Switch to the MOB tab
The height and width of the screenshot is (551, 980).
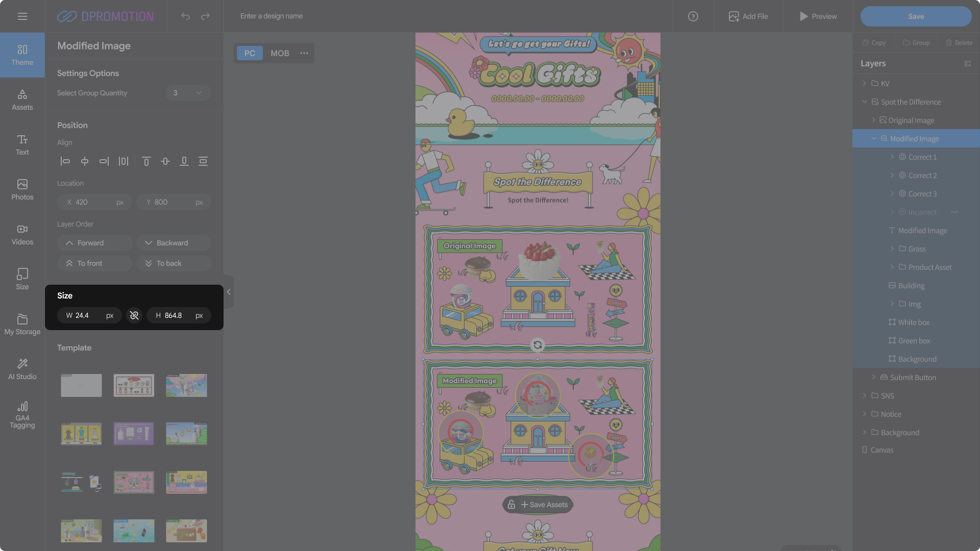(x=280, y=53)
